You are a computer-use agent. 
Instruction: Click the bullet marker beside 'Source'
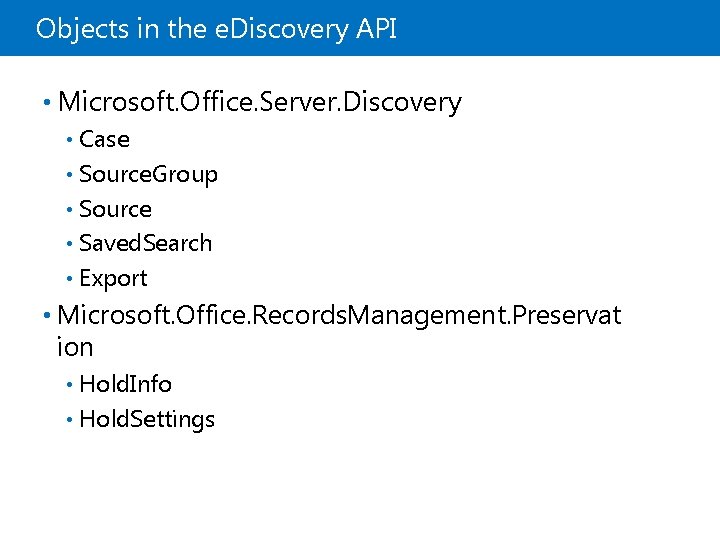[69, 209]
